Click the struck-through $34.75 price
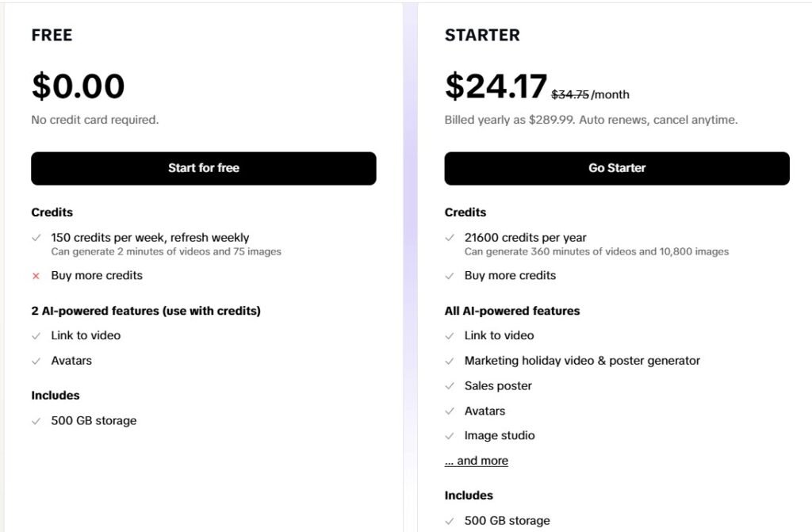The width and height of the screenshot is (812, 532). [x=570, y=94]
